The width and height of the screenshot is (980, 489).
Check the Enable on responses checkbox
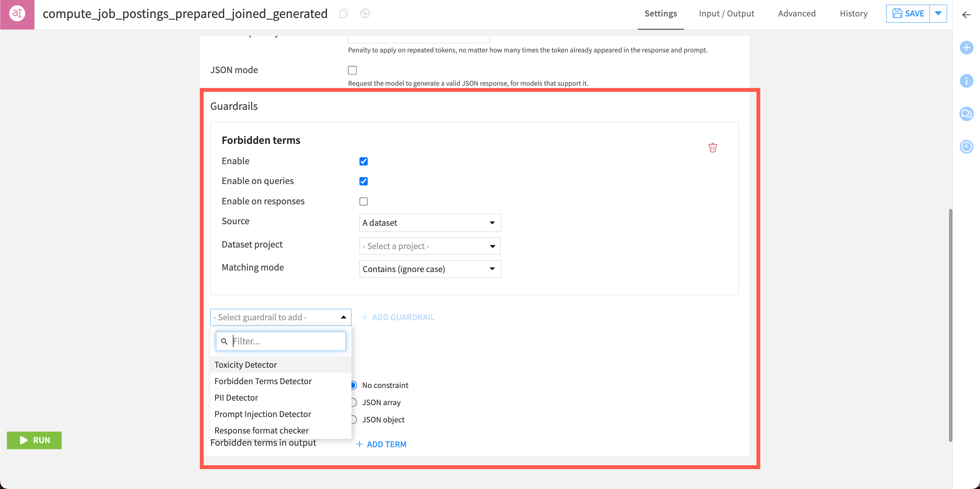pyautogui.click(x=363, y=201)
